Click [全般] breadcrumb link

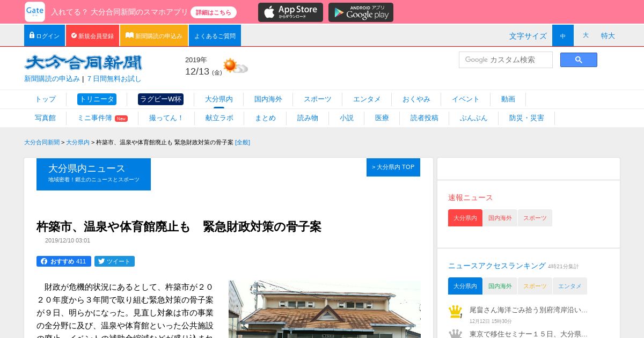[x=243, y=142]
